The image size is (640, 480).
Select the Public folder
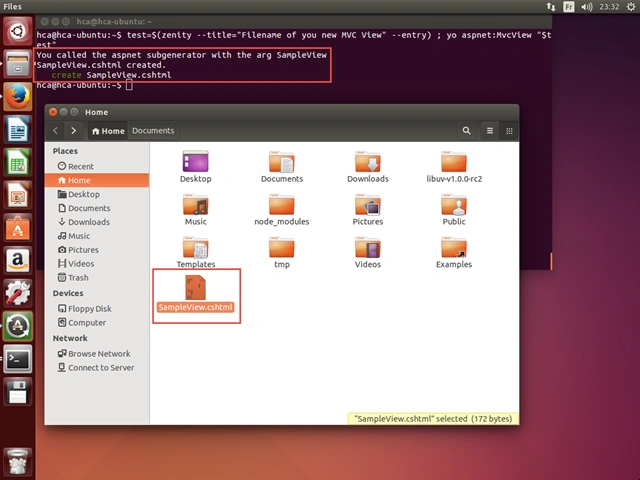point(454,209)
